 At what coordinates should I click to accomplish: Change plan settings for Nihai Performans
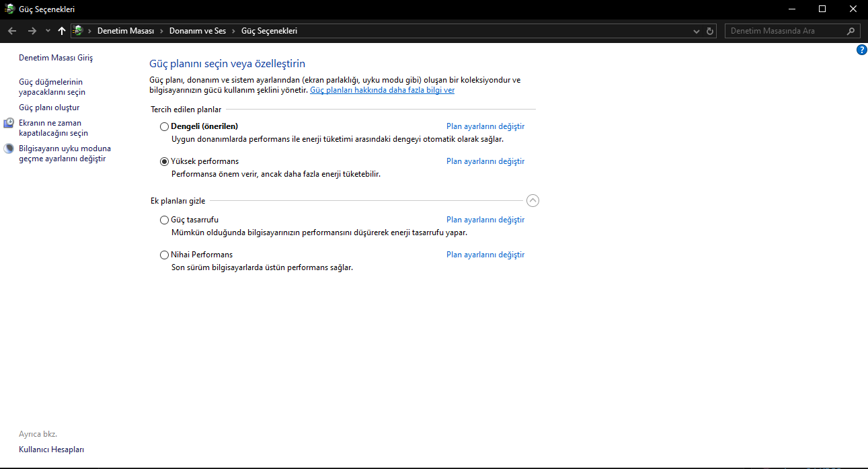pos(485,255)
